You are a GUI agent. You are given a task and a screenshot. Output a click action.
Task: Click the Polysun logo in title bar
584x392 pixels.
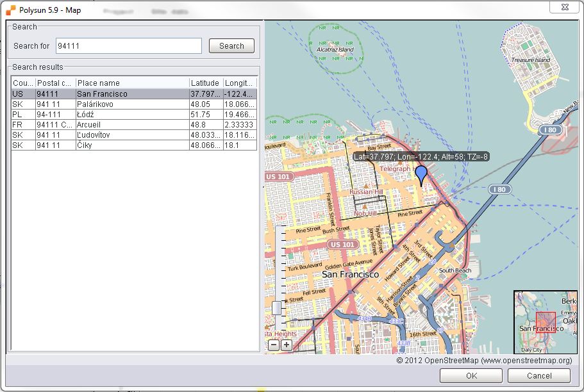point(11,10)
